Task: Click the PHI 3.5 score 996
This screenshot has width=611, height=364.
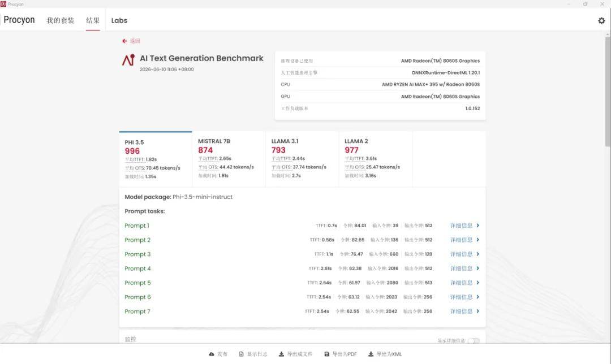Action: point(132,151)
